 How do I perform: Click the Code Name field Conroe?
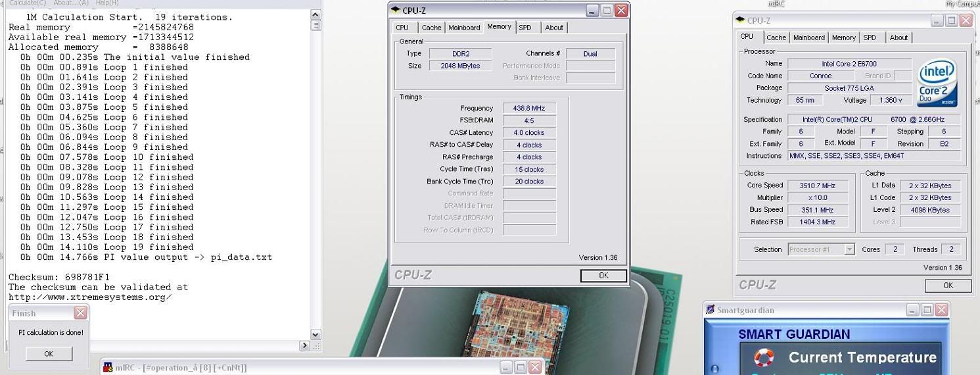click(820, 76)
